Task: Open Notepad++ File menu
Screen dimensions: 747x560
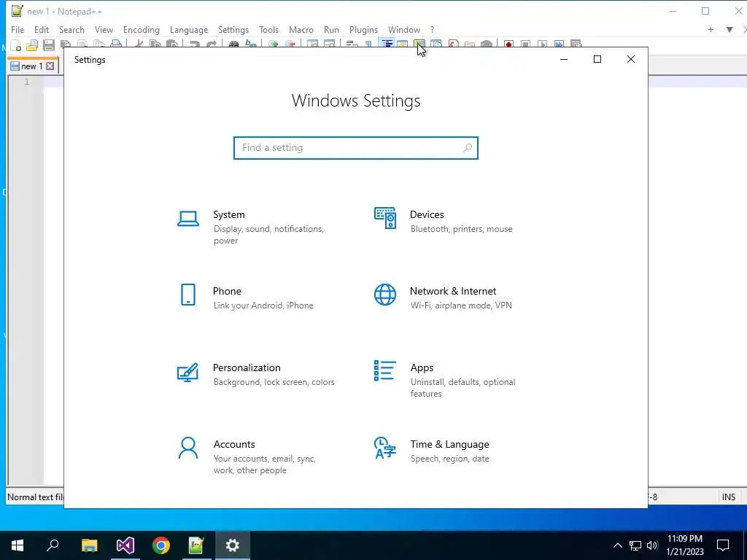Action: [x=18, y=29]
